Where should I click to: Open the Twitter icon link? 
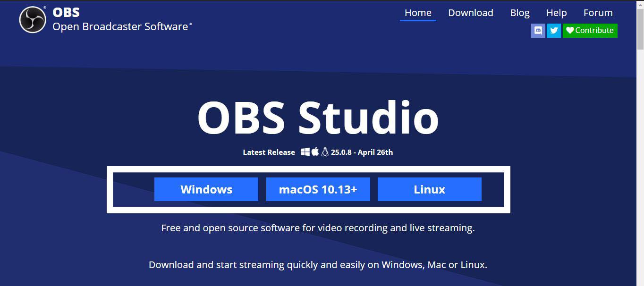(x=554, y=30)
